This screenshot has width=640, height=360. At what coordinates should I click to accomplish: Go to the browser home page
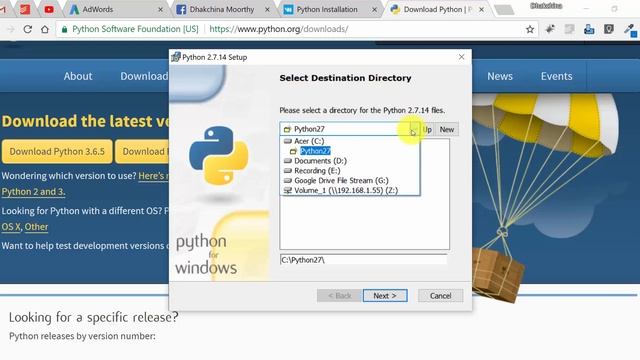click(x=45, y=29)
